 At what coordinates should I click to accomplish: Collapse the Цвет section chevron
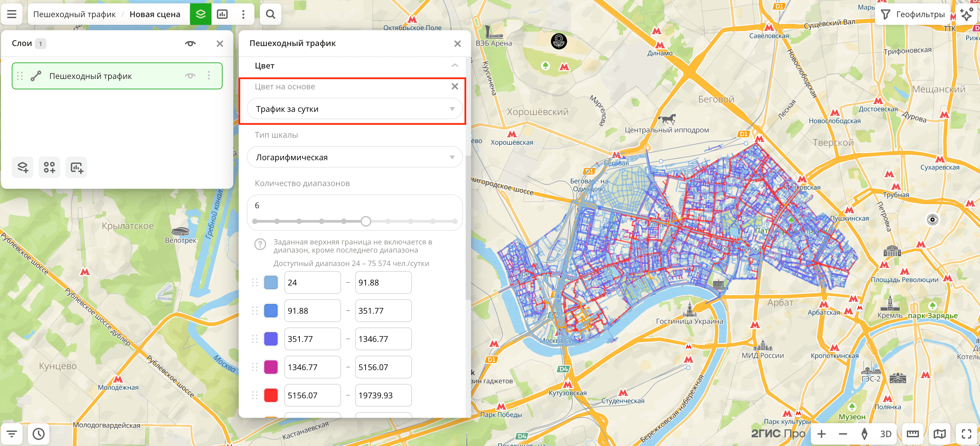[455, 65]
